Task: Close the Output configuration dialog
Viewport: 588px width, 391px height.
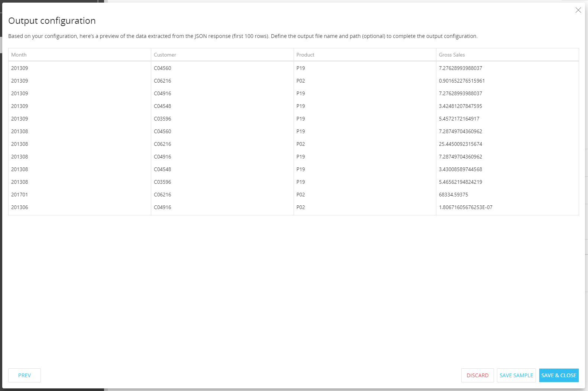Action: coord(578,10)
